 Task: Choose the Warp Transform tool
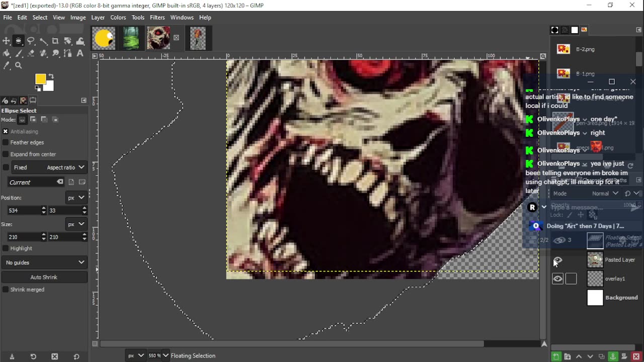[80, 41]
